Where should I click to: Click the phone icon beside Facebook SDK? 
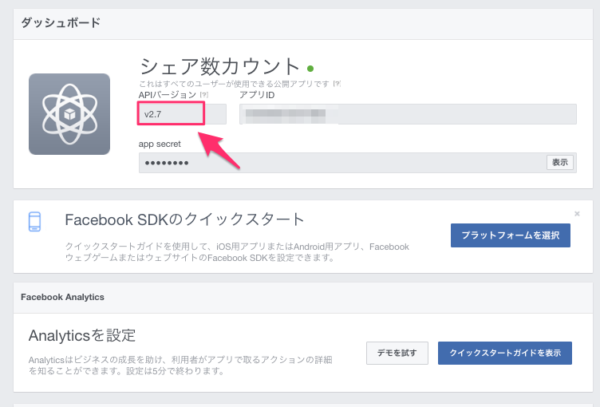[34, 221]
